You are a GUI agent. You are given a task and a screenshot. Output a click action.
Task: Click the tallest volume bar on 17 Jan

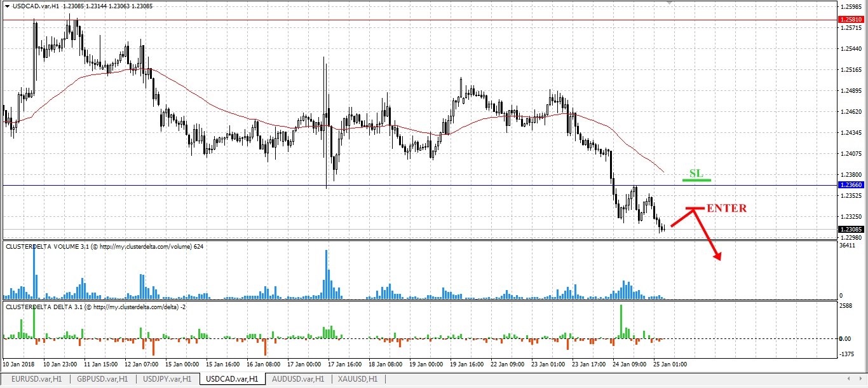coord(326,274)
